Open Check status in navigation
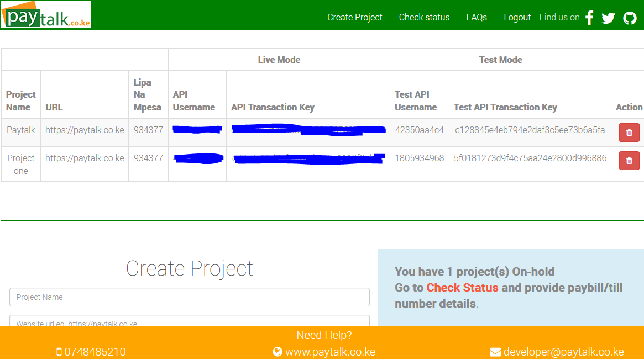 (x=425, y=17)
